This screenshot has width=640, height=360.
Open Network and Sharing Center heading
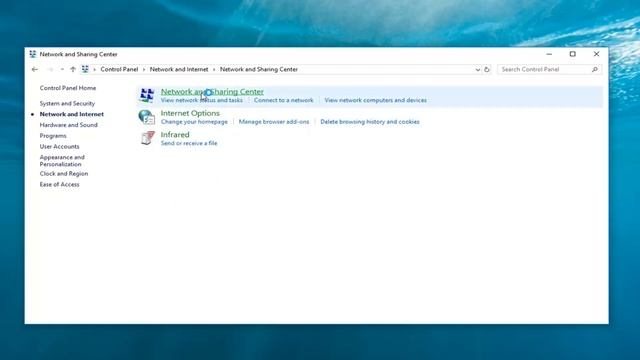[x=212, y=91]
